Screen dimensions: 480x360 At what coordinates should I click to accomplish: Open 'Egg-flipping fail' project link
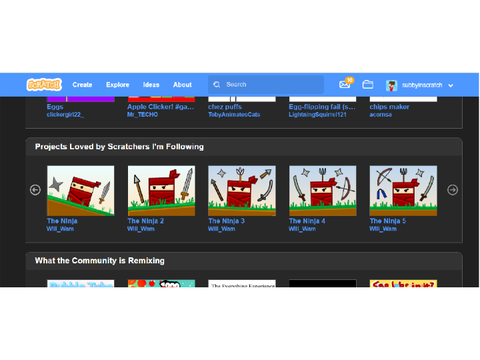(x=322, y=107)
